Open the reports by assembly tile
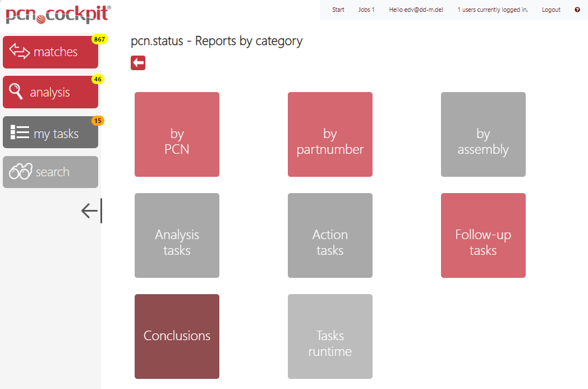 (x=483, y=135)
